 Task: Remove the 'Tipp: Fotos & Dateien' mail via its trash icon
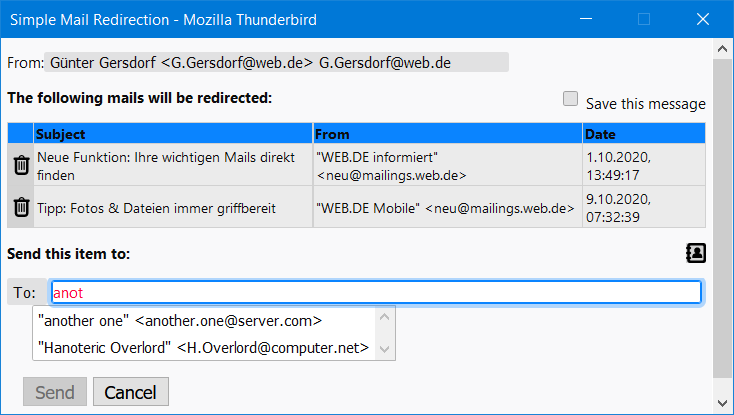pos(21,207)
